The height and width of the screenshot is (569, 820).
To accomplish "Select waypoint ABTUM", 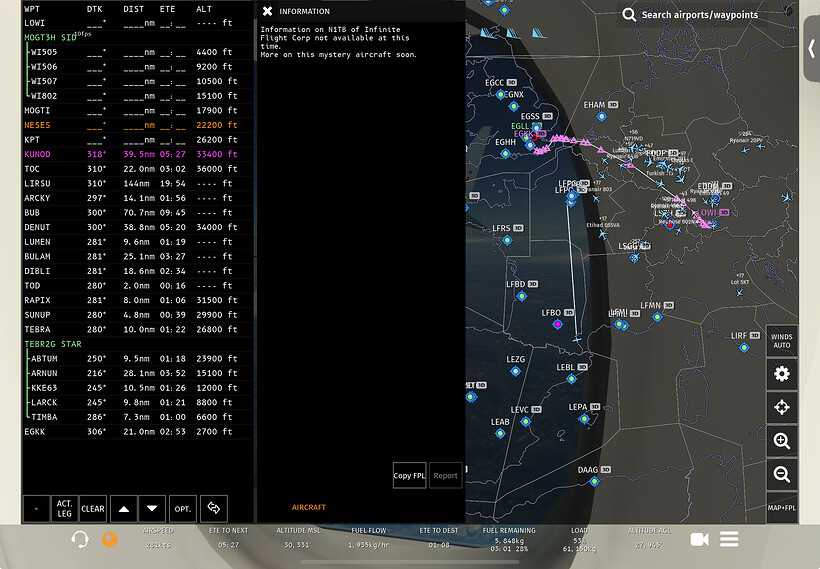I will [139, 360].
